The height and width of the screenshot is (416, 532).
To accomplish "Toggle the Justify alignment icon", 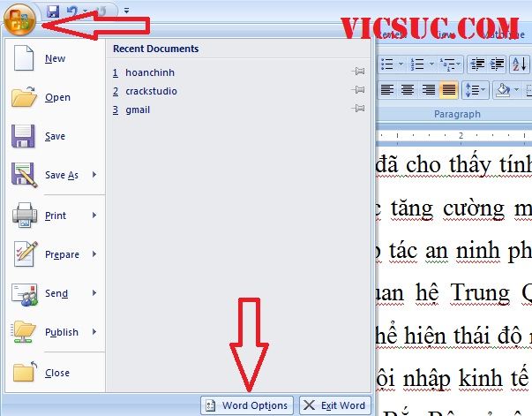I will pos(448,90).
